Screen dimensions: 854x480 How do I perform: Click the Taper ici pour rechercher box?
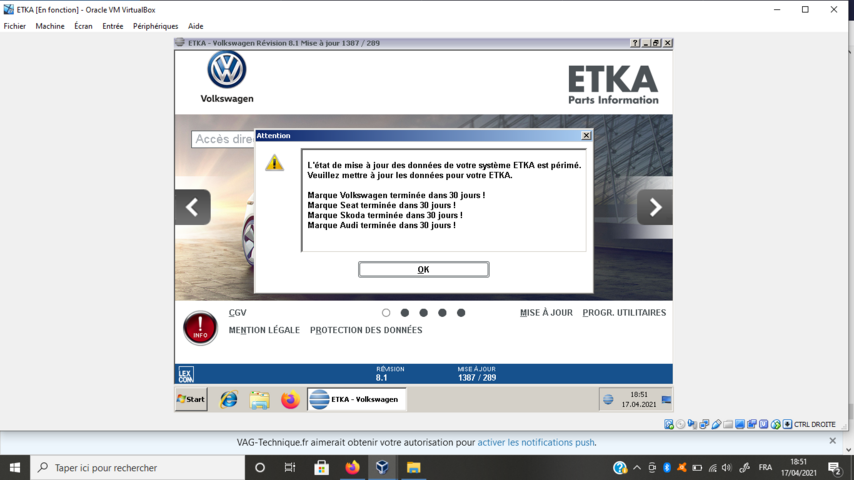(137, 467)
